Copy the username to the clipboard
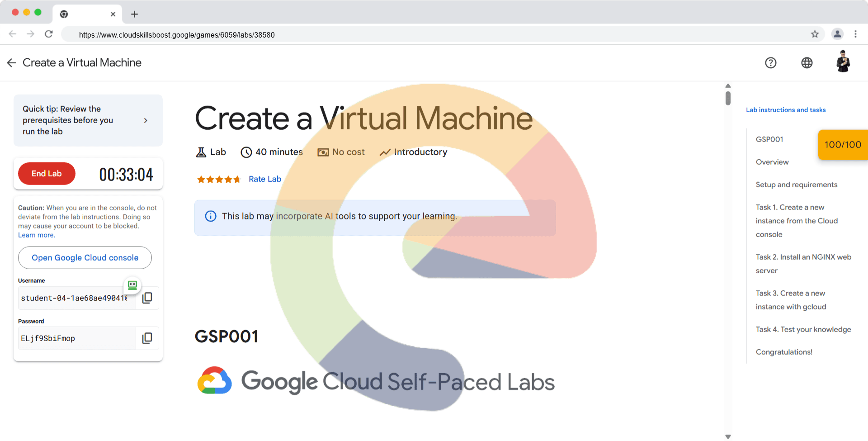 coord(147,298)
